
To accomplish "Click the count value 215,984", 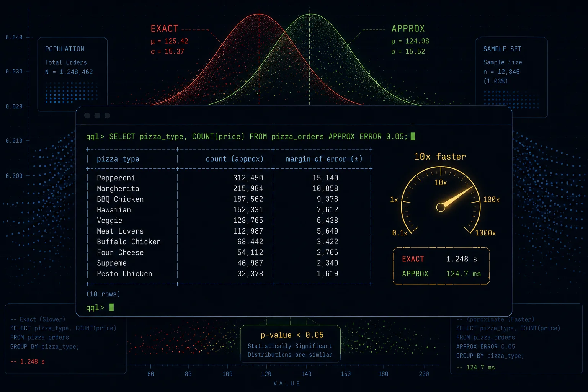I will click(x=248, y=188).
